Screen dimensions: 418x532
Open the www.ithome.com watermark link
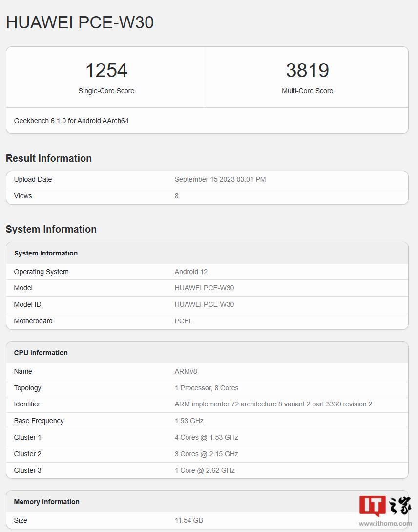tap(385, 524)
